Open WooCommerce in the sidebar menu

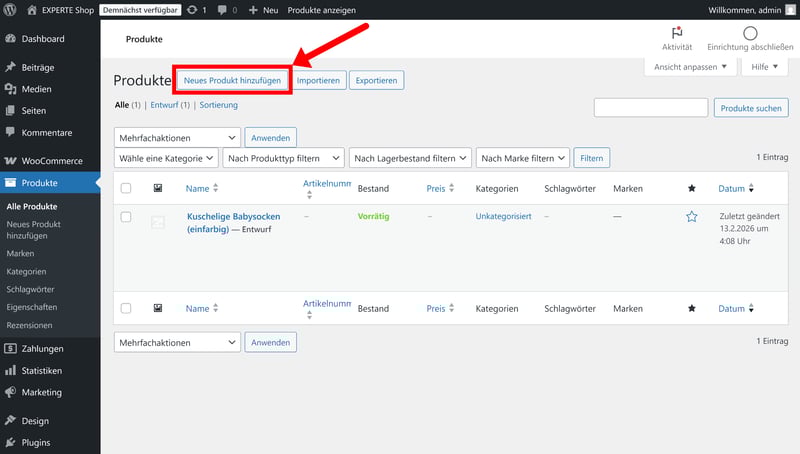pyautogui.click(x=52, y=160)
